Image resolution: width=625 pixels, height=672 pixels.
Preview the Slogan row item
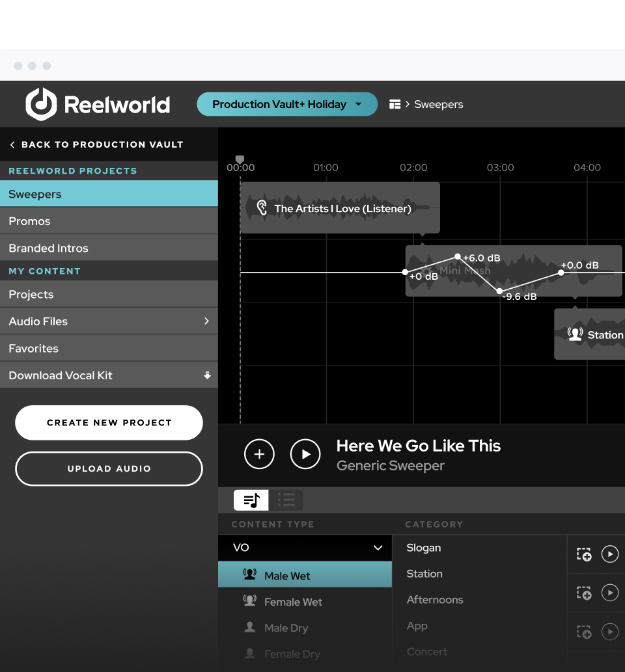610,554
